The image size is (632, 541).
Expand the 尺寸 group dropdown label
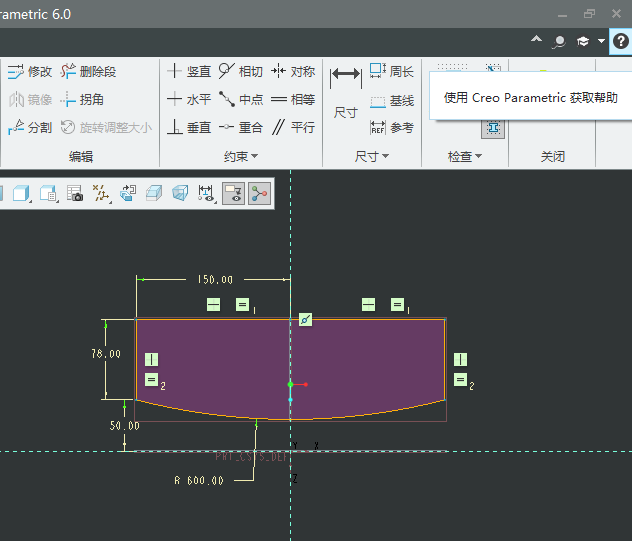(x=372, y=156)
